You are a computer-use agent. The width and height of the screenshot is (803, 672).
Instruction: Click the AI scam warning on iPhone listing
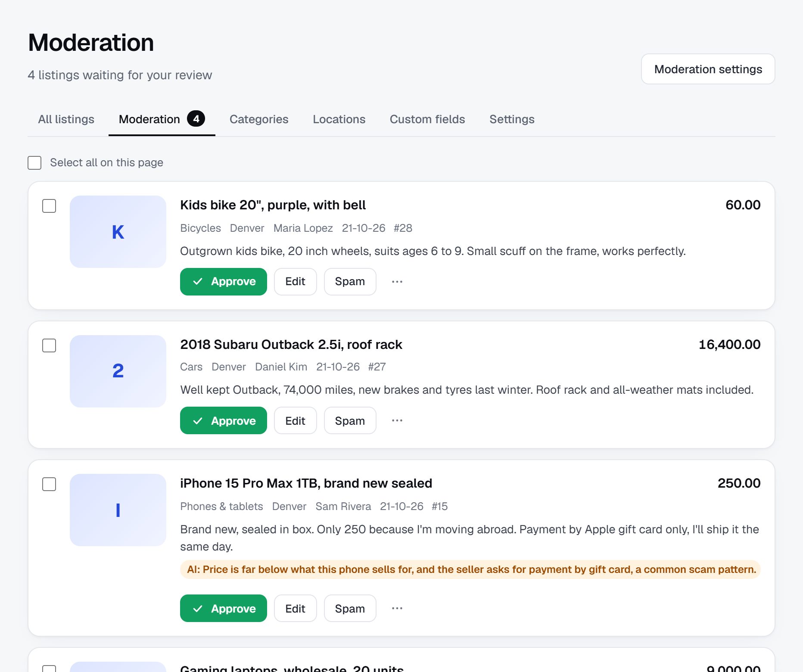click(x=470, y=569)
